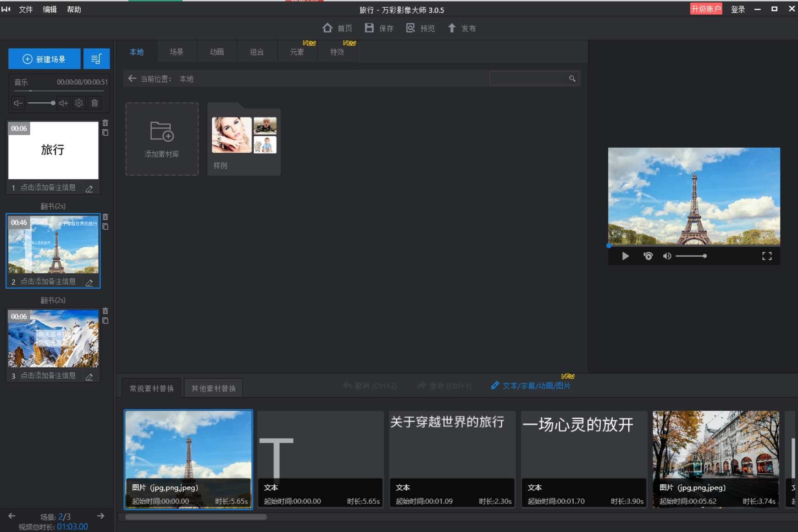Select the T 文本 material card

(320, 459)
